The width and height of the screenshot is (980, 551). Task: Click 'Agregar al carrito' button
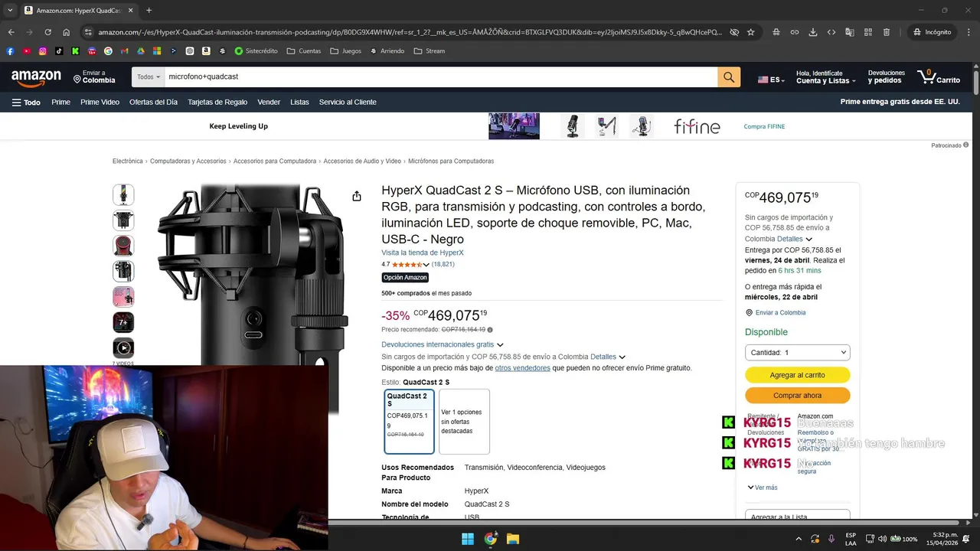pyautogui.click(x=797, y=375)
